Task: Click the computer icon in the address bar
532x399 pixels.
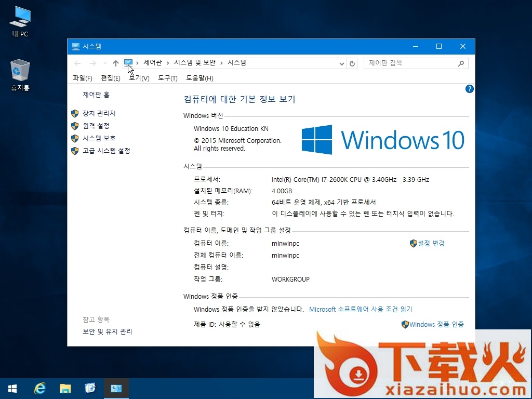Action: tap(128, 62)
